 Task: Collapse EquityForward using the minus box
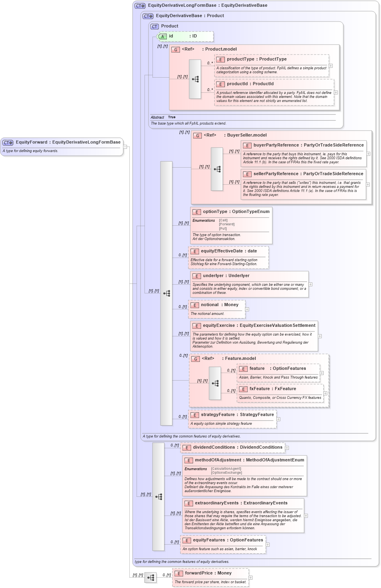(125, 147)
